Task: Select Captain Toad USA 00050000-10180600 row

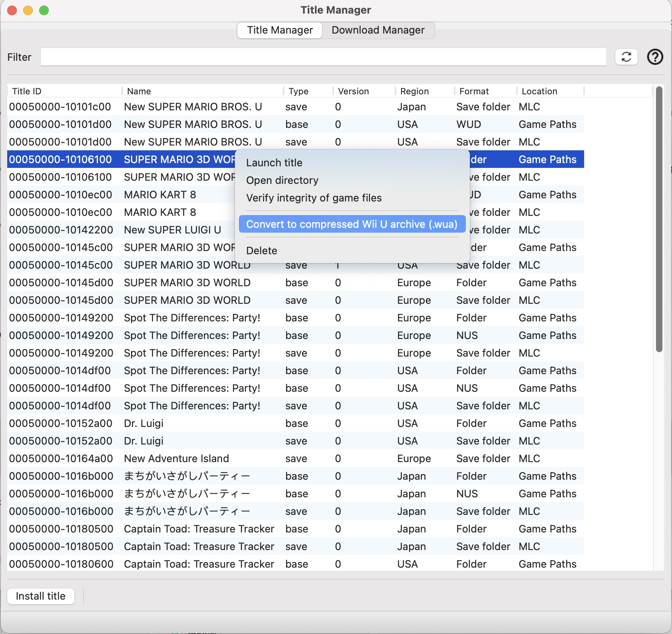Action: click(296, 564)
